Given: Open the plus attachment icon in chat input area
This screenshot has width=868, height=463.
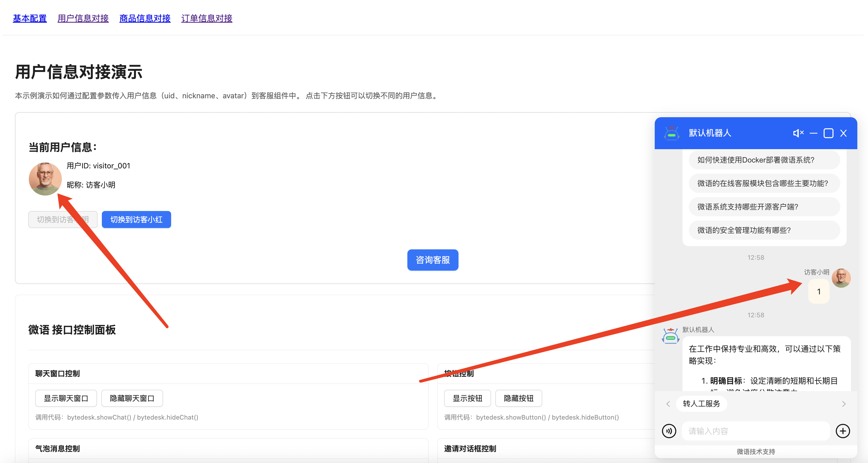Looking at the screenshot, I should 843,431.
